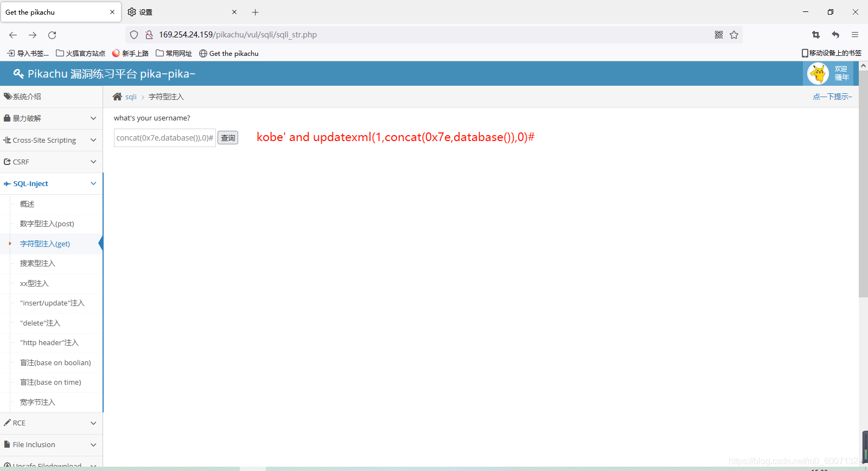This screenshot has height=471, width=868.
Task: Open 数字型注入(post) page
Action: pyautogui.click(x=47, y=224)
